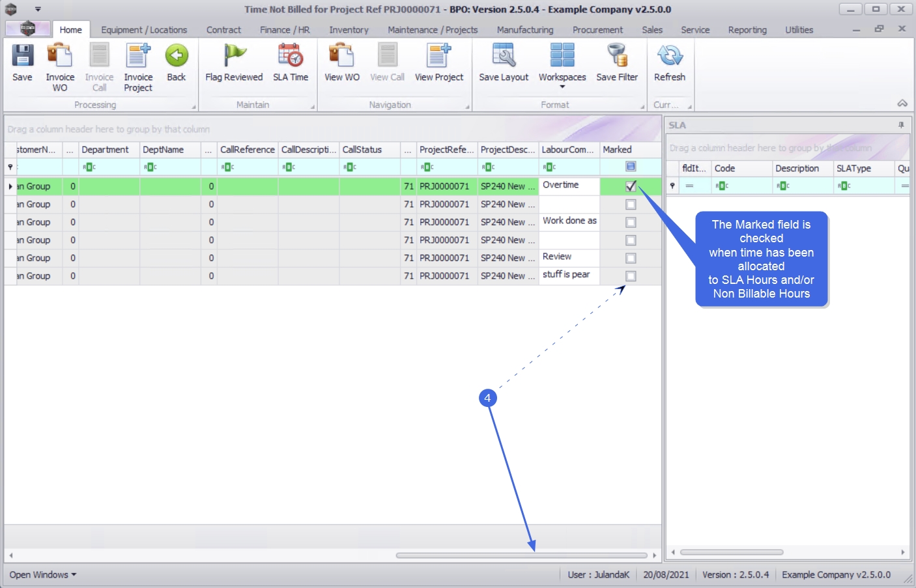Viewport: 916px width, 588px height.
Task: Check Marked checkbox in stuff is pear row
Action: coord(631,276)
